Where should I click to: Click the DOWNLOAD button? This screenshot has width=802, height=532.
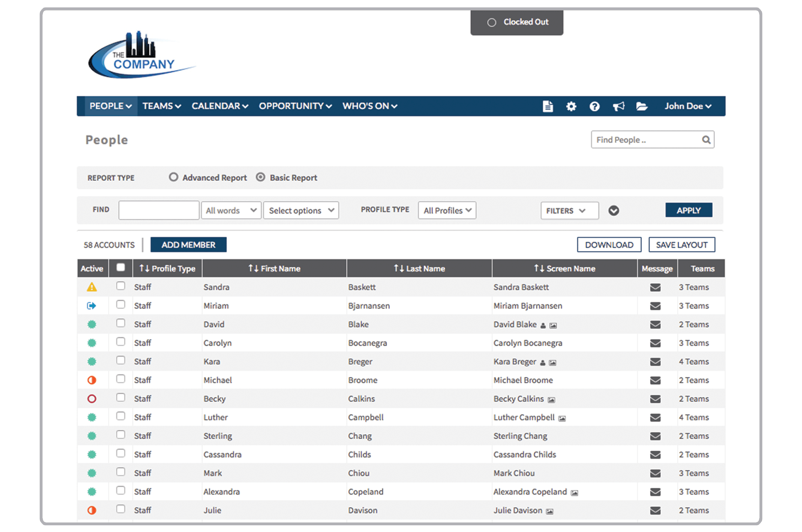pyautogui.click(x=609, y=245)
